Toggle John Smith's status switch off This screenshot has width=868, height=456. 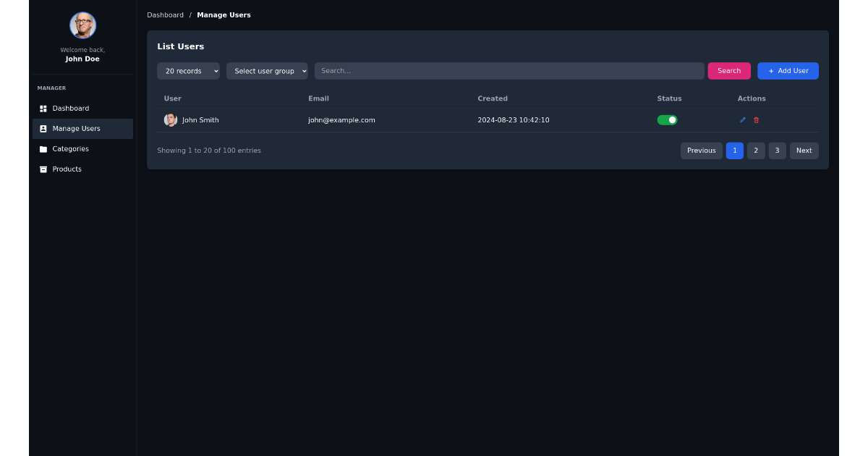pyautogui.click(x=667, y=119)
